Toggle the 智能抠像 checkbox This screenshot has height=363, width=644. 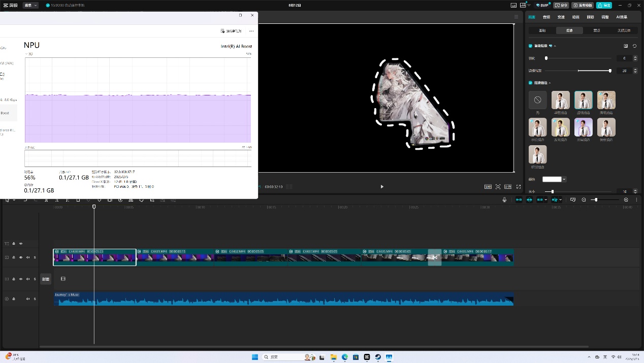tap(531, 46)
